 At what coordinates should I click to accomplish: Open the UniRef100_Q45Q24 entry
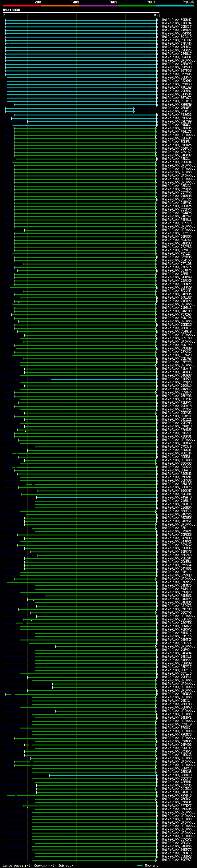(176, 30)
